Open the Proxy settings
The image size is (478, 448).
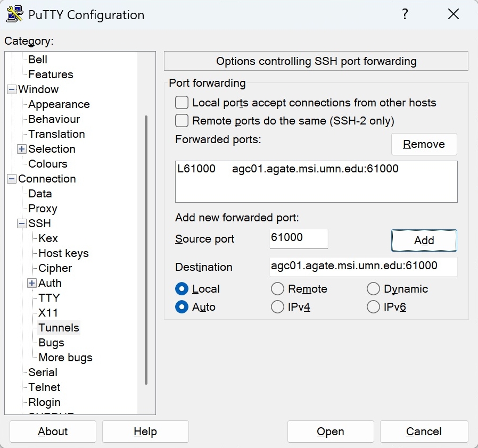(x=43, y=209)
